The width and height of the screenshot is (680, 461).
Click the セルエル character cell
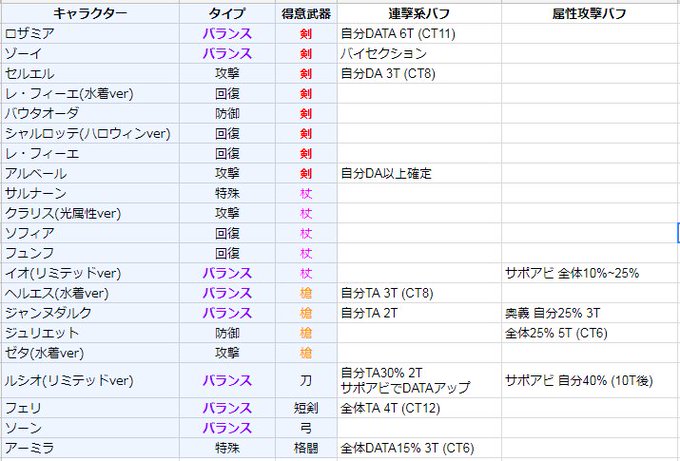90,73
